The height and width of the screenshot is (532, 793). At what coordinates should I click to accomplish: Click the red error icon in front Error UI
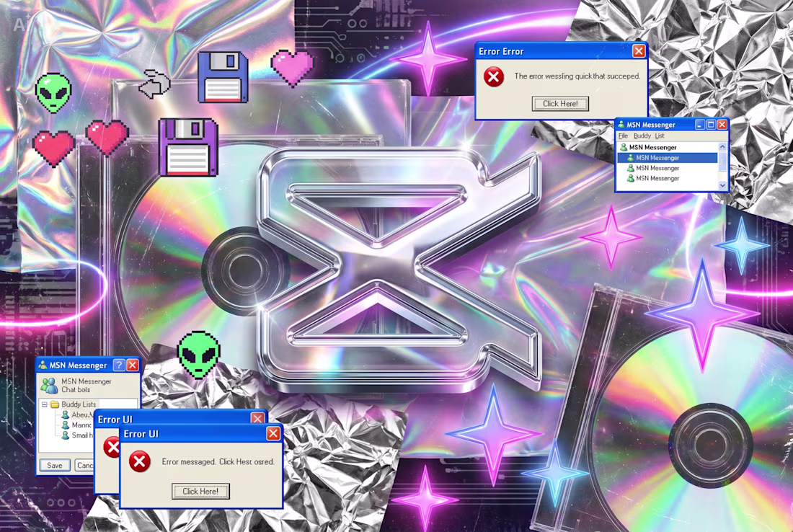pyautogui.click(x=140, y=461)
